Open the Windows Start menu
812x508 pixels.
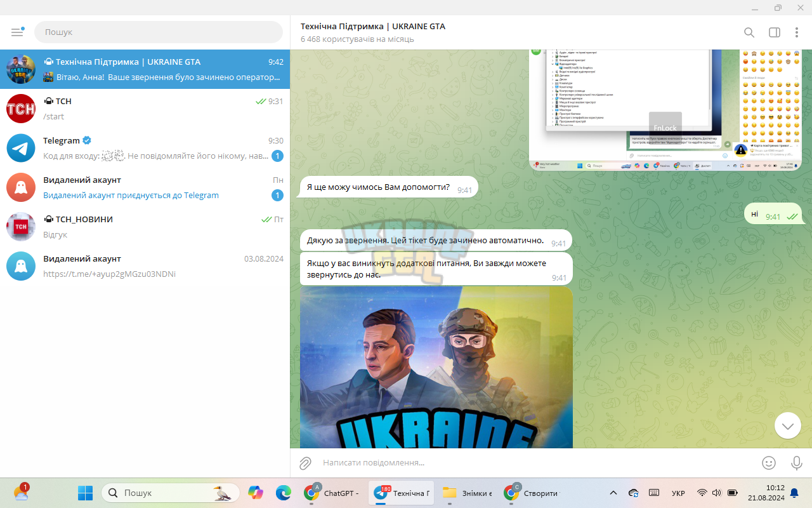click(x=85, y=493)
